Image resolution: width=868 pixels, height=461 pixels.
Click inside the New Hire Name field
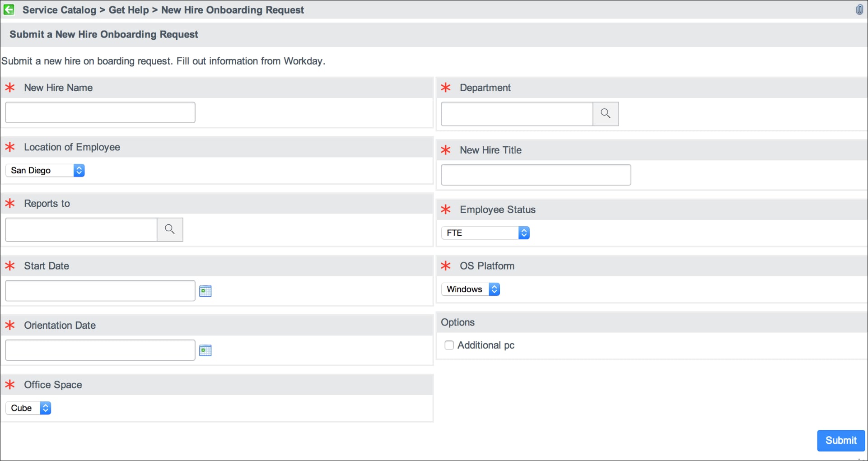(x=100, y=112)
